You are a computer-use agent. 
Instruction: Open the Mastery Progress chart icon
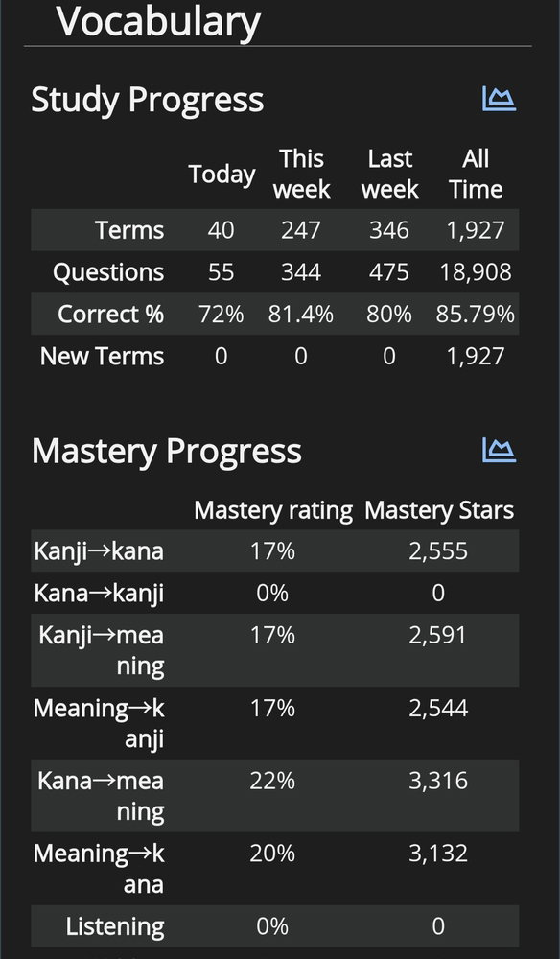499,450
